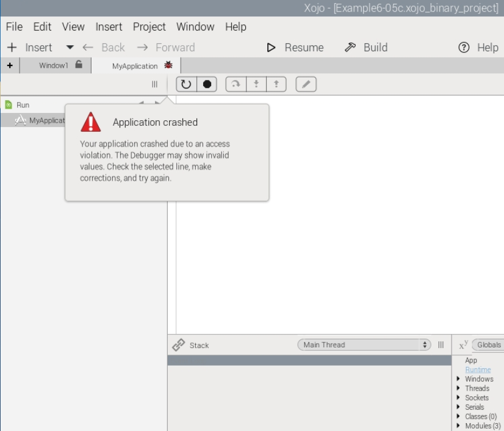Click the Step Out debugger button
Image resolution: width=504 pixels, height=431 pixels.
point(276,84)
